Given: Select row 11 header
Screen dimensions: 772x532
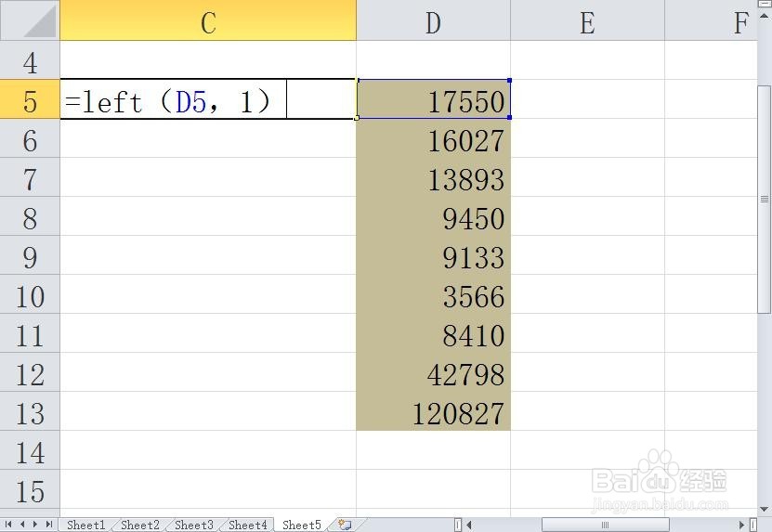Looking at the screenshot, I should click(30, 333).
